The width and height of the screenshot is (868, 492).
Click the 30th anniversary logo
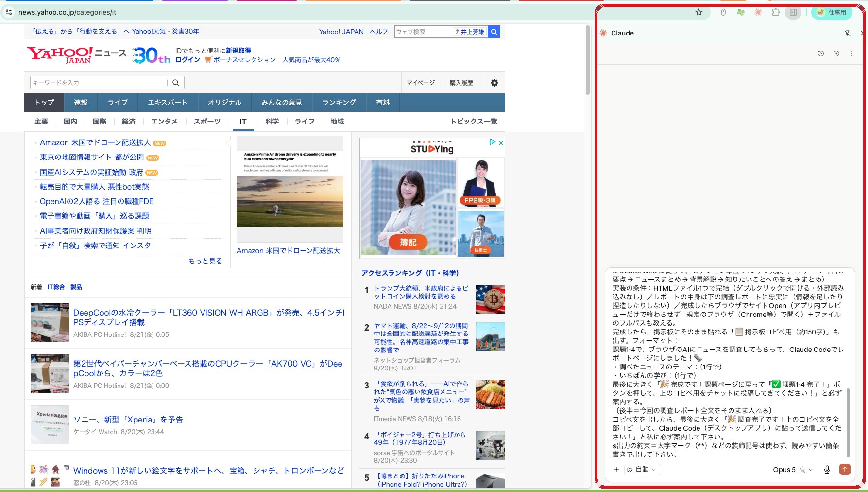tap(151, 55)
